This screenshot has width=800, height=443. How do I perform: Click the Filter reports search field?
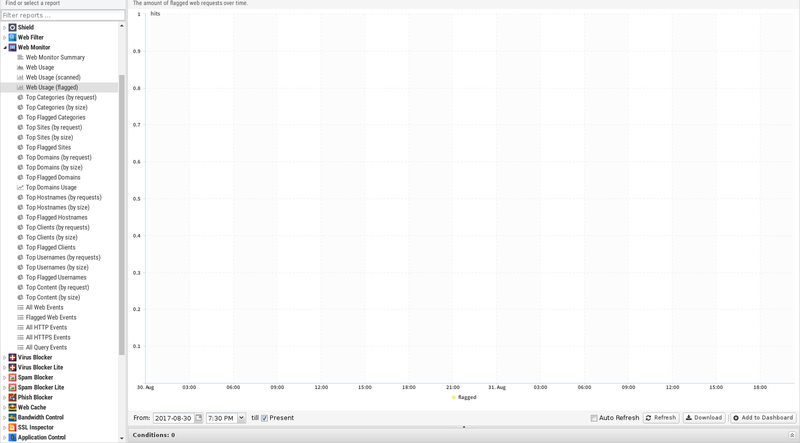(x=62, y=15)
